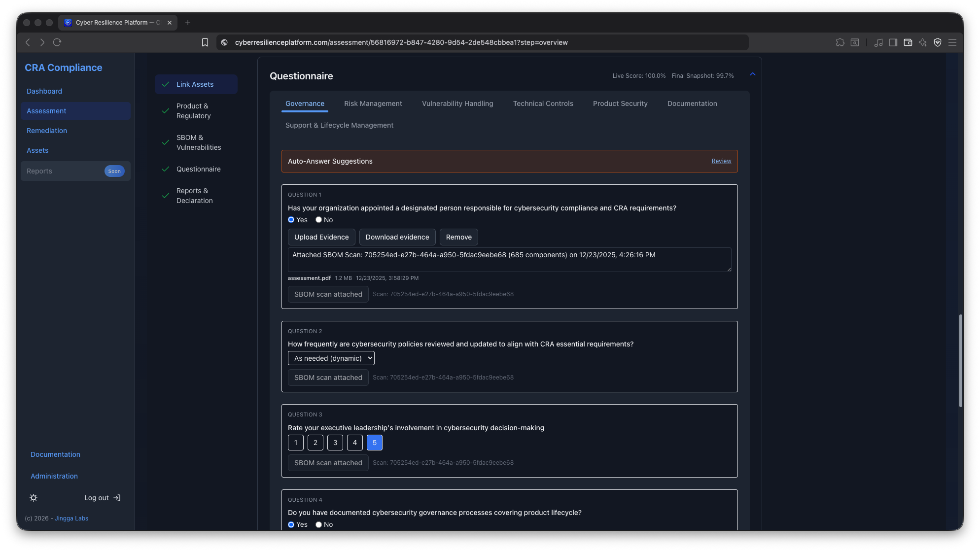Screen dimensions: 980x551
Task: Open the browser extensions puzzle icon
Action: (840, 42)
